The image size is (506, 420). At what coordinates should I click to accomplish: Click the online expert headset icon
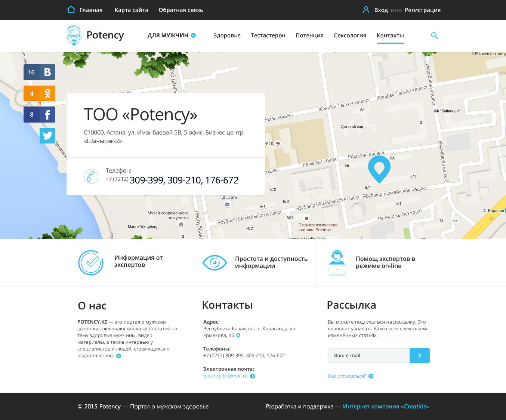pyautogui.click(x=337, y=263)
